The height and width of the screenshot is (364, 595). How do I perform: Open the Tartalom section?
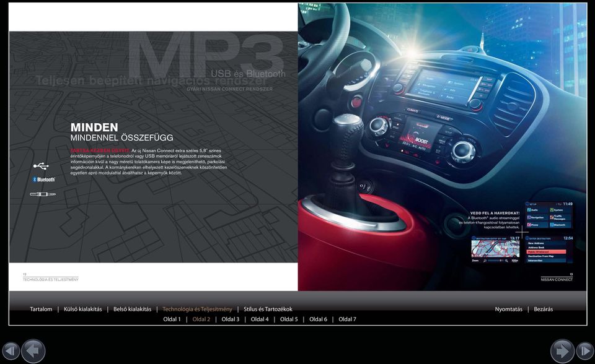point(41,309)
